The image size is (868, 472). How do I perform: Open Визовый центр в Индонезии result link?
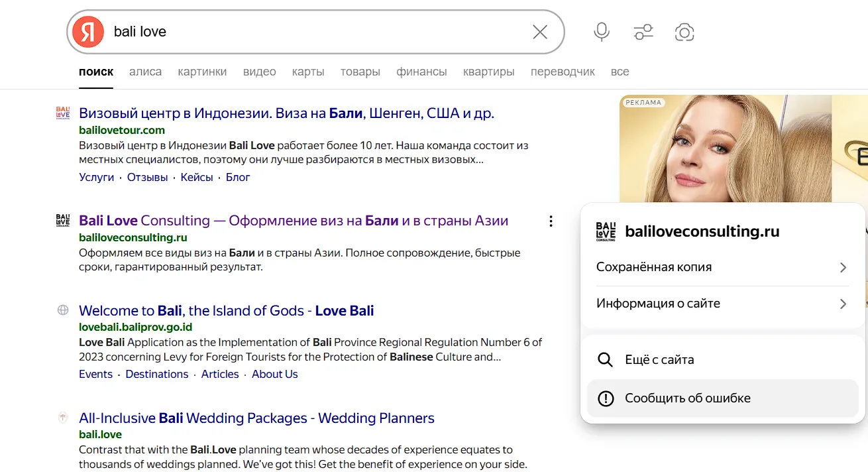coord(286,113)
